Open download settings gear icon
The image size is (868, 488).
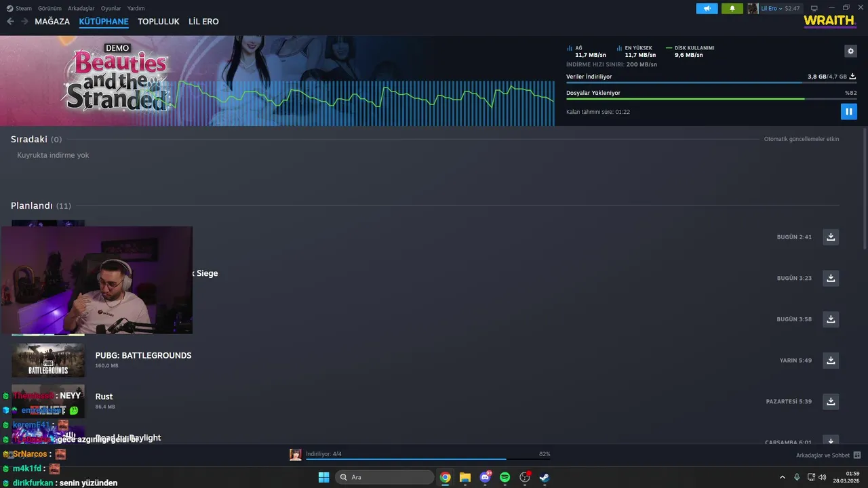click(x=850, y=51)
